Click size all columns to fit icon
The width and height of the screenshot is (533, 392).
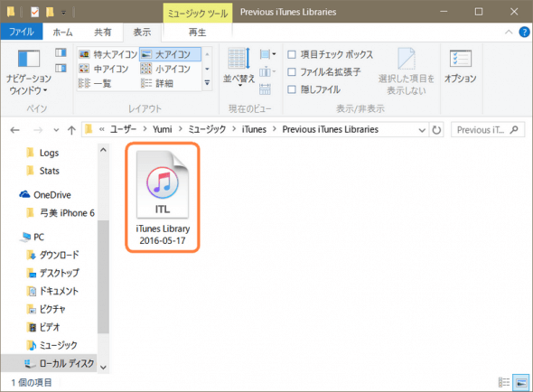tap(265, 89)
